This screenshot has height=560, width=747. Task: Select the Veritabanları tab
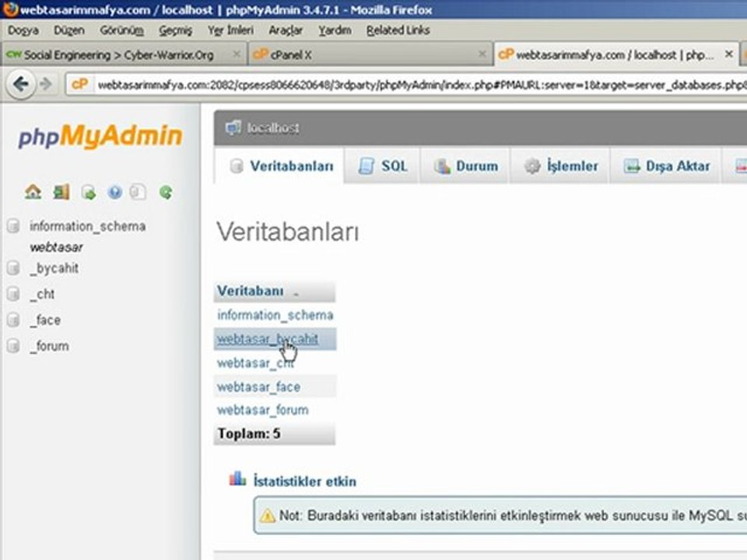(x=280, y=166)
